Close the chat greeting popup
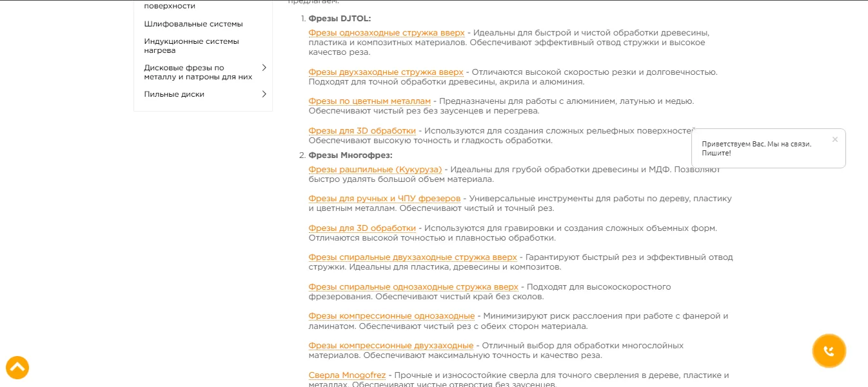The width and height of the screenshot is (868, 387). click(x=834, y=139)
